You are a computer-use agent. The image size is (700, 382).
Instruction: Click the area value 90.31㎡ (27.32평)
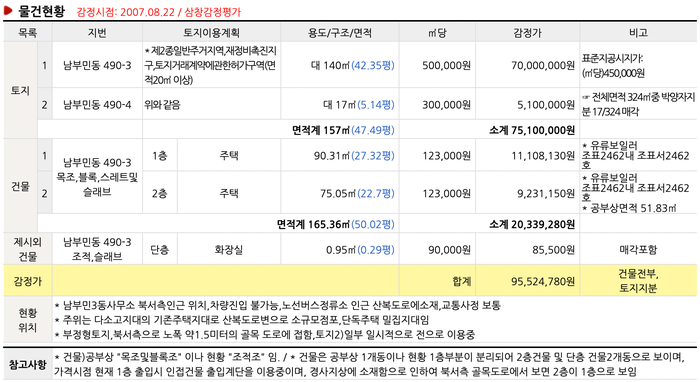pyautogui.click(x=354, y=156)
